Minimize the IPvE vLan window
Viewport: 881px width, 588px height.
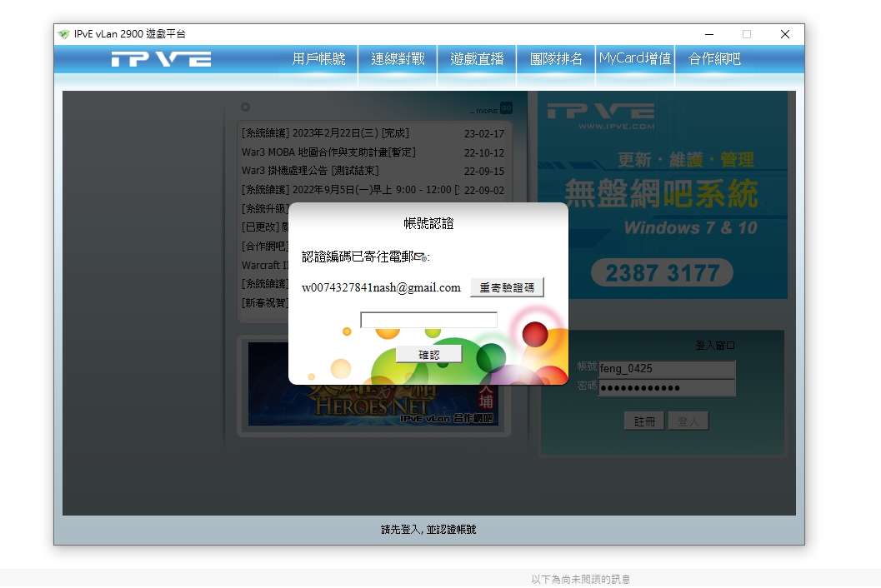(x=709, y=34)
